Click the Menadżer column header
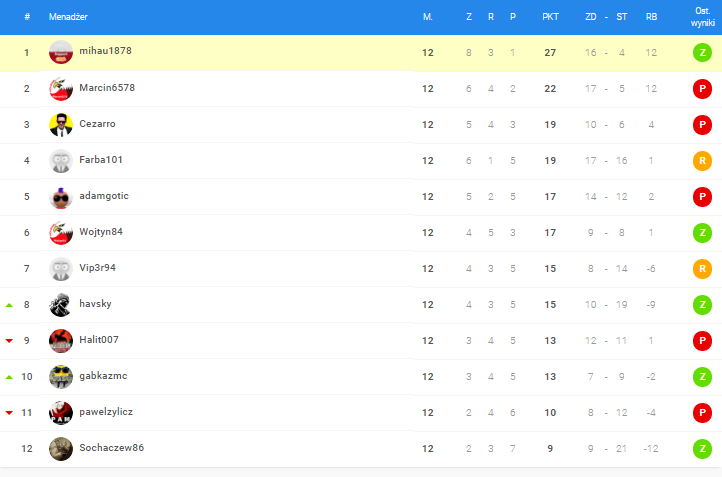Viewport: 722px width, 477px height. click(68, 17)
